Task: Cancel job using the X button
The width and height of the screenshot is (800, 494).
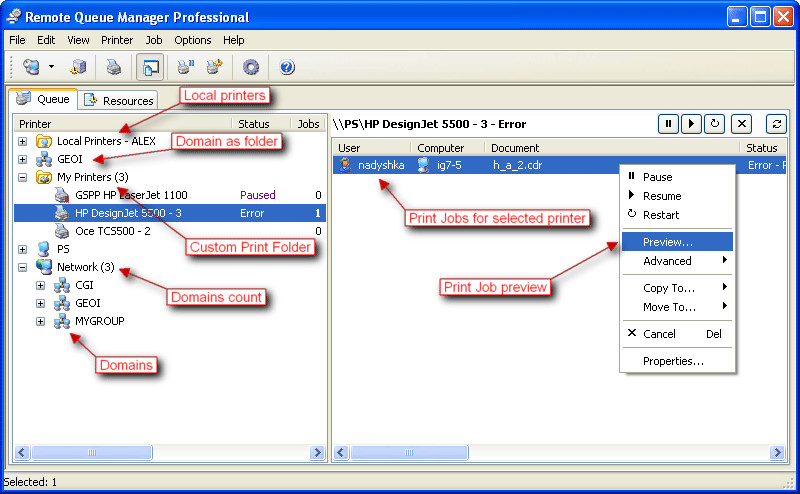Action: click(741, 123)
